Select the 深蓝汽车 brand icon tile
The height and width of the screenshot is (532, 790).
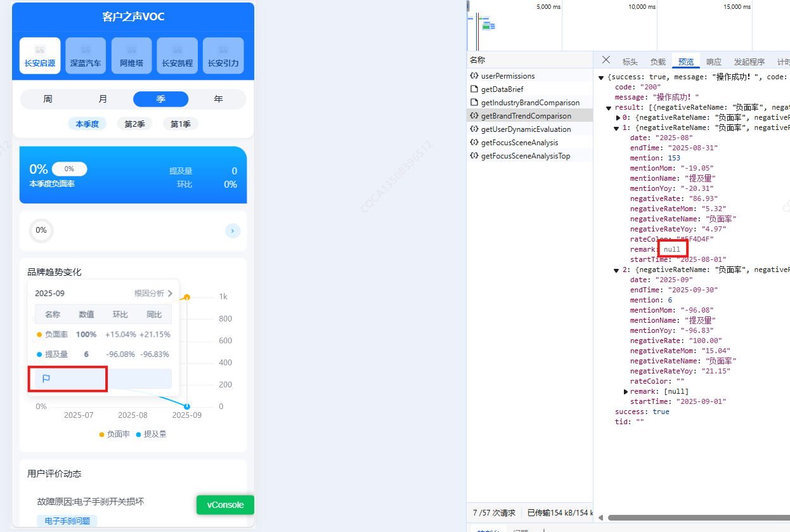tap(86, 56)
